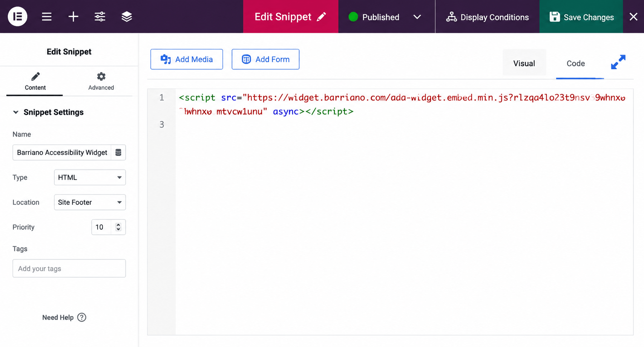Click the Edit Snippet panel heading
Screen dimensions: 644x347
pyautogui.click(x=69, y=52)
